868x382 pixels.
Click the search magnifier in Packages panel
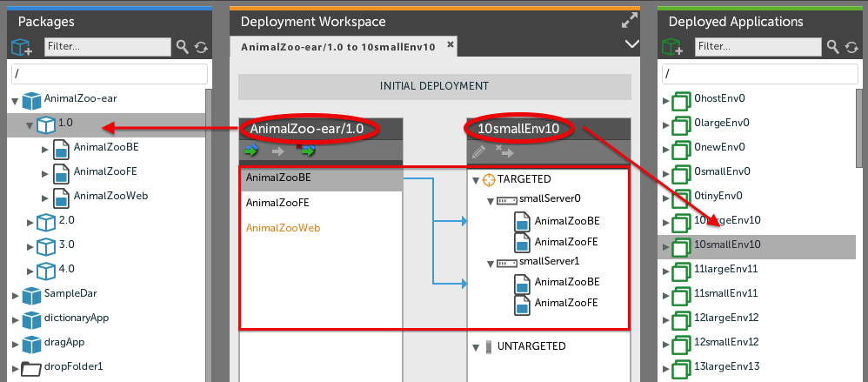pyautogui.click(x=183, y=46)
